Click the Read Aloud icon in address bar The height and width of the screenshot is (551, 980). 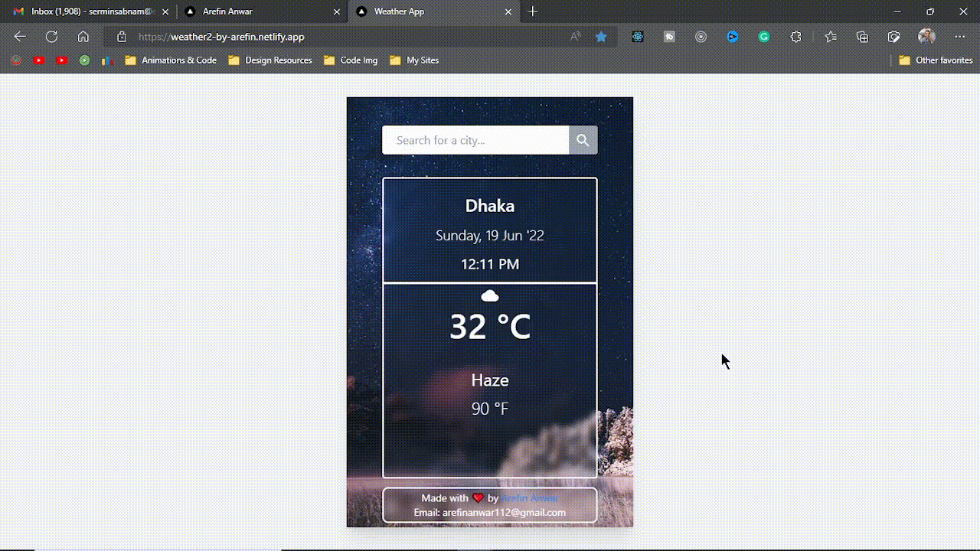pos(576,37)
